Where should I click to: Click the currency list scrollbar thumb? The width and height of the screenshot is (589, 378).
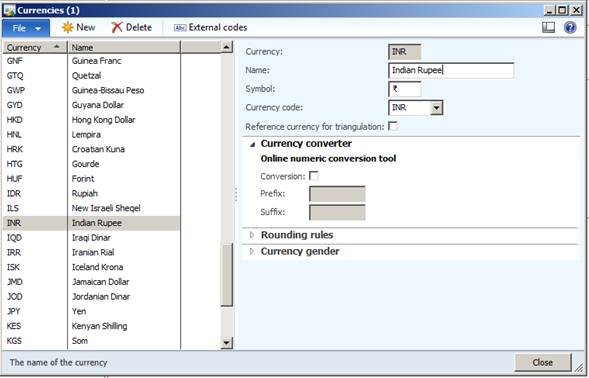pos(227,274)
